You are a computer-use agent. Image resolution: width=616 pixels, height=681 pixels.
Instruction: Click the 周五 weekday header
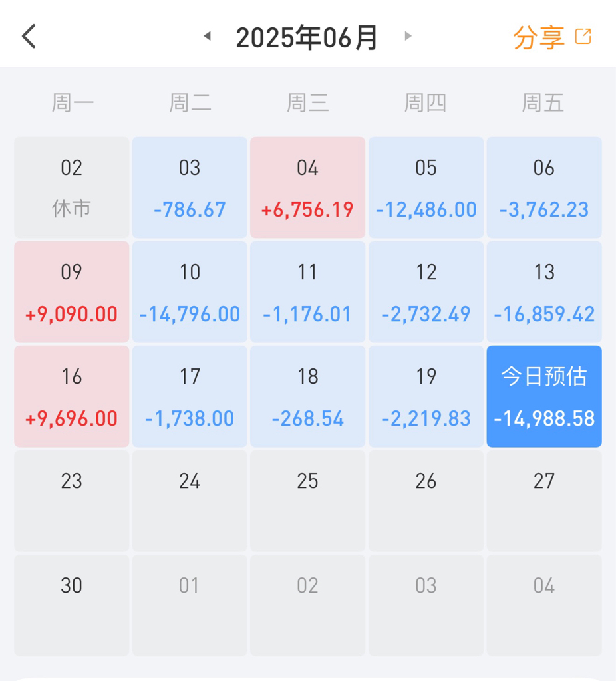(543, 103)
